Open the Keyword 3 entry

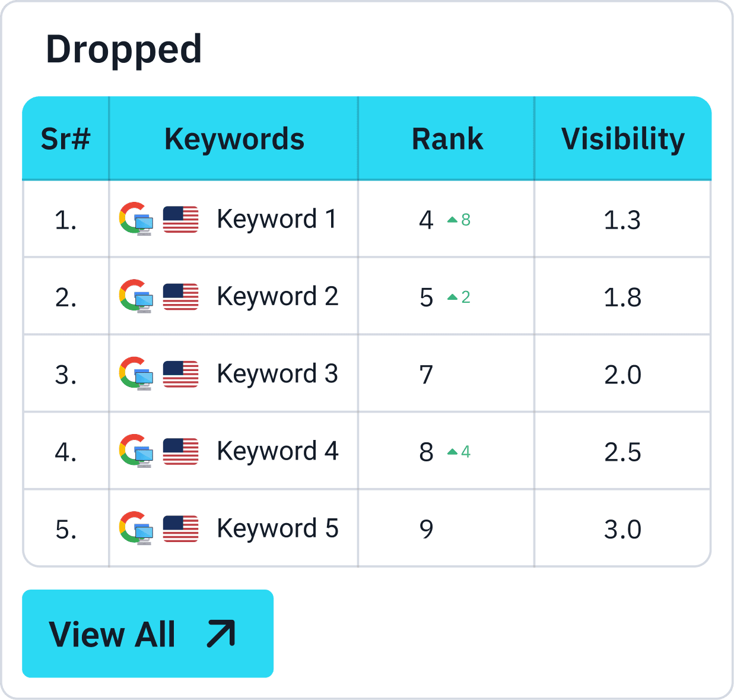pos(277,374)
